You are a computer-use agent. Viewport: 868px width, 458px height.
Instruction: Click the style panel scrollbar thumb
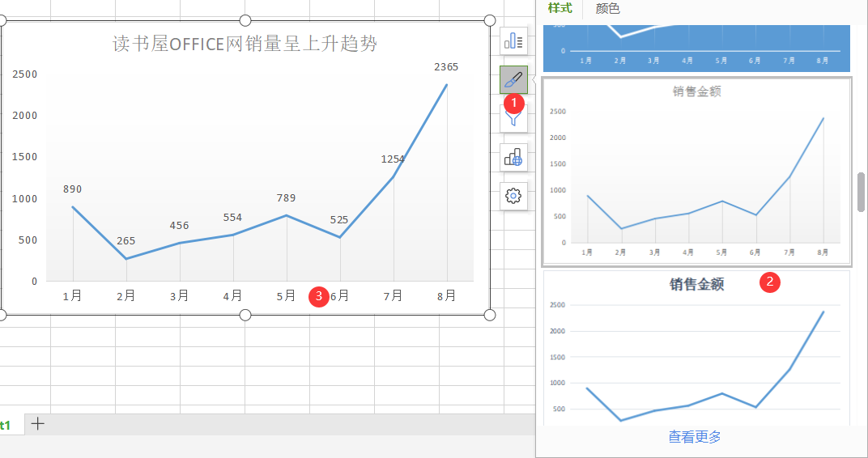[861, 192]
